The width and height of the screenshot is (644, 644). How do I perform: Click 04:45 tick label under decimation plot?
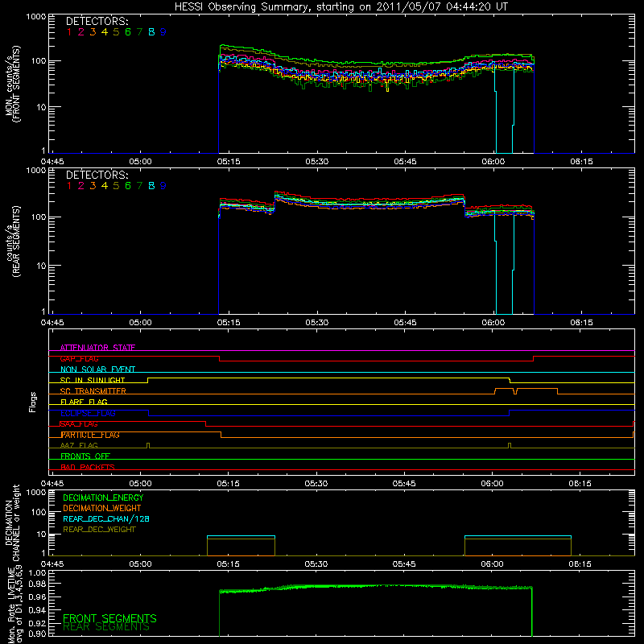coord(52,564)
